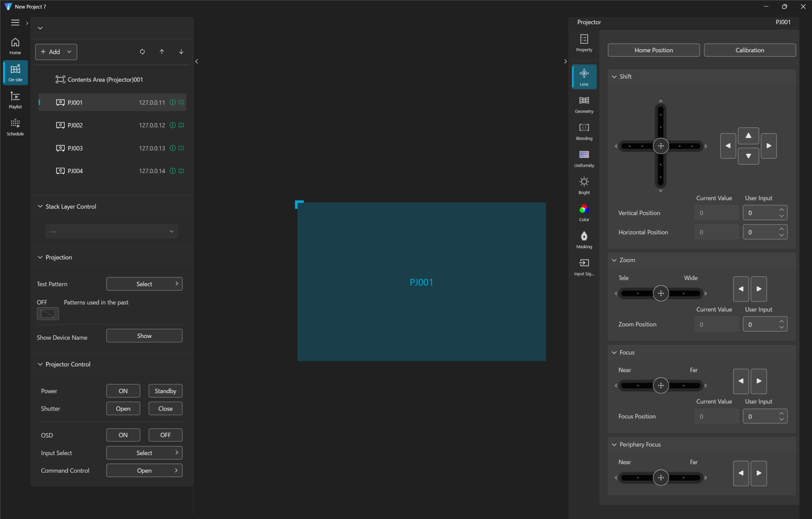Open the Blending settings panel
Image resolution: width=812 pixels, height=519 pixels.
tap(584, 131)
